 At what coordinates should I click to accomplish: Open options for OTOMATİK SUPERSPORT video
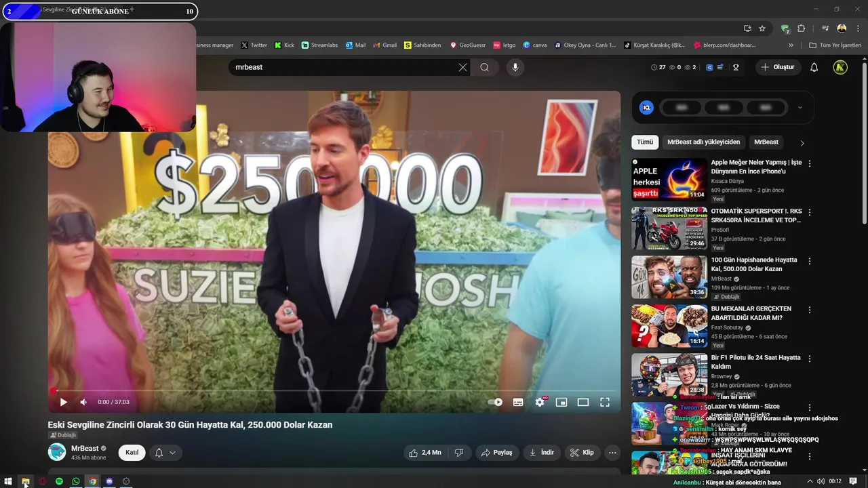[809, 212]
